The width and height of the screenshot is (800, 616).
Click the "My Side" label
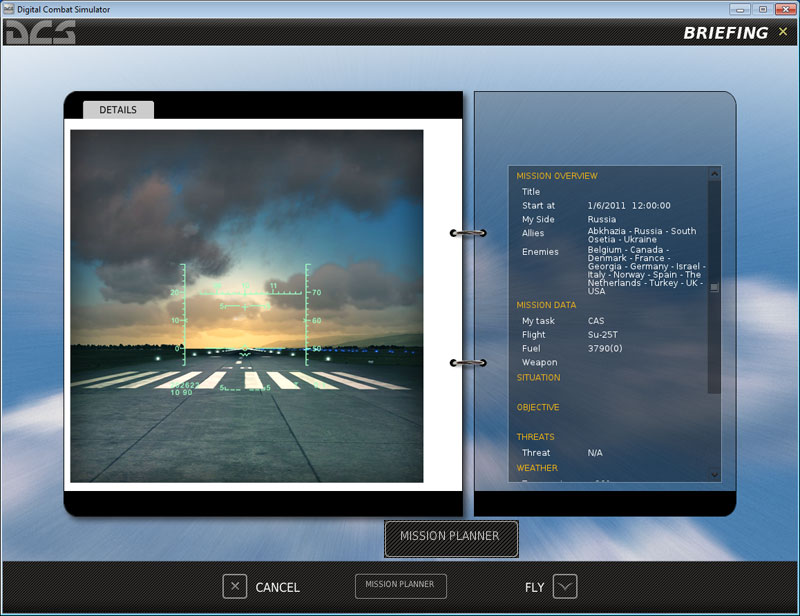click(x=538, y=219)
